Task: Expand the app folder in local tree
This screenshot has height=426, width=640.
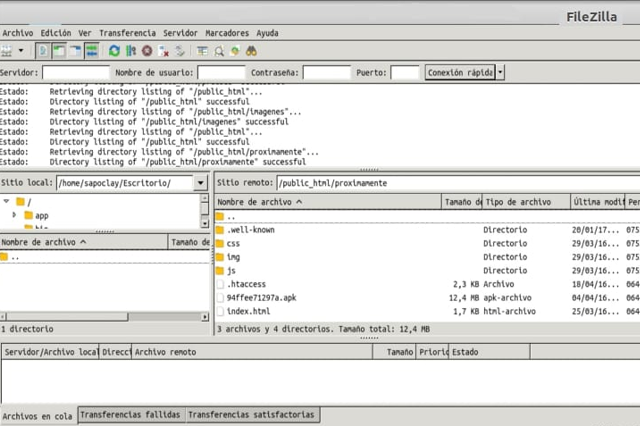Action: (x=14, y=215)
